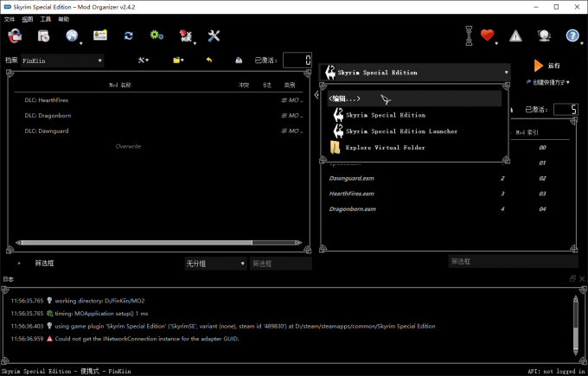Open the profiles card icon
Screen dimensions: 588x376
100,35
